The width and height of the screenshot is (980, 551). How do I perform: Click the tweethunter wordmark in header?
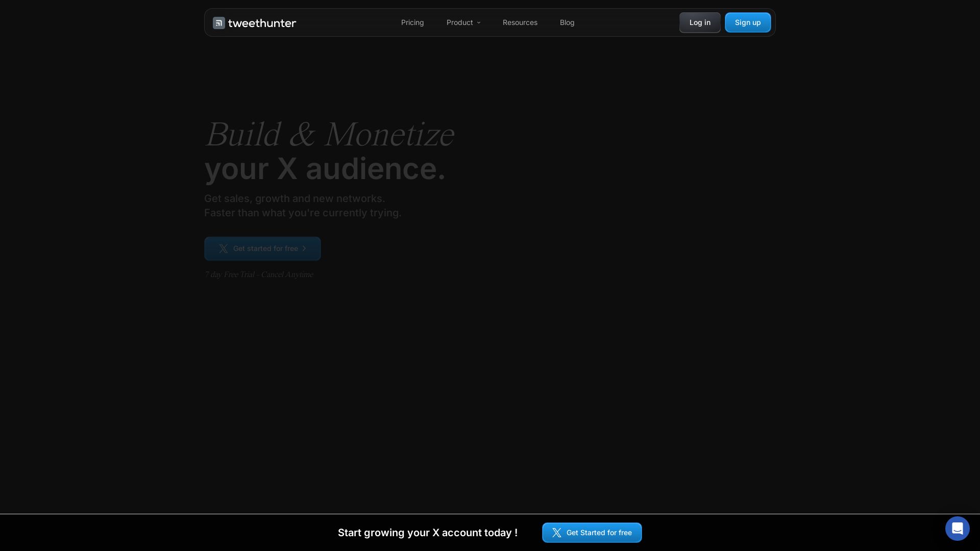(262, 23)
